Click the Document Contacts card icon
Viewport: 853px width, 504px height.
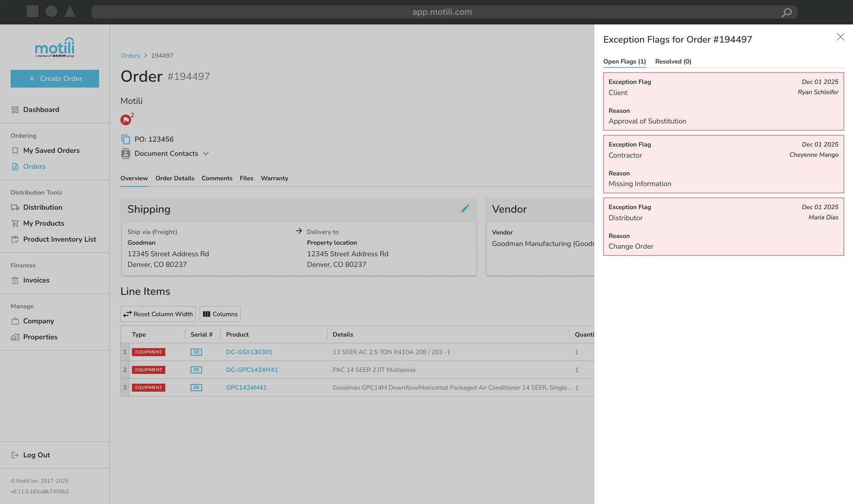[x=125, y=154]
